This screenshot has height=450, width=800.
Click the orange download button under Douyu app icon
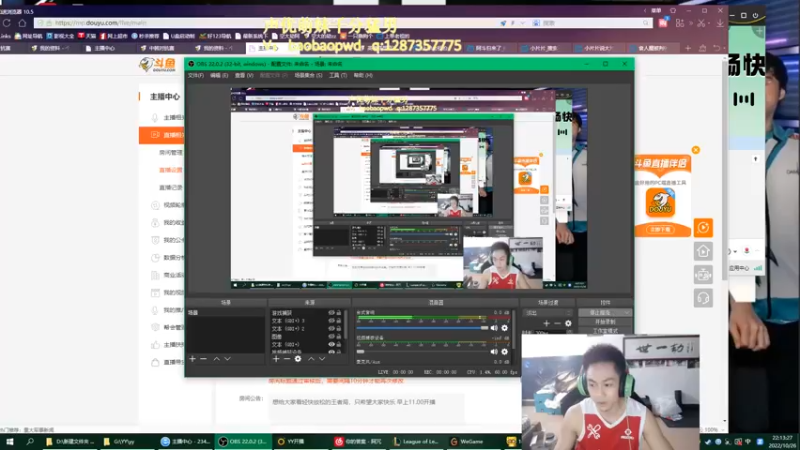point(661,230)
